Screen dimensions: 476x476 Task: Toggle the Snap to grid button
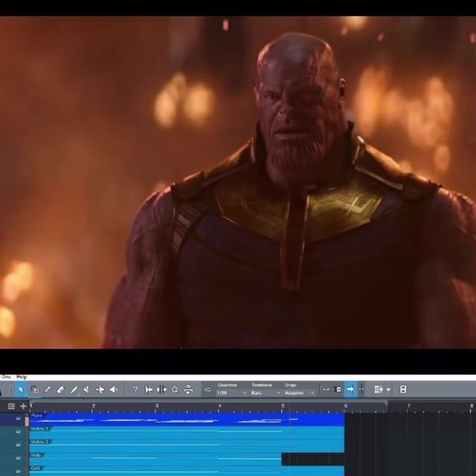[326, 389]
